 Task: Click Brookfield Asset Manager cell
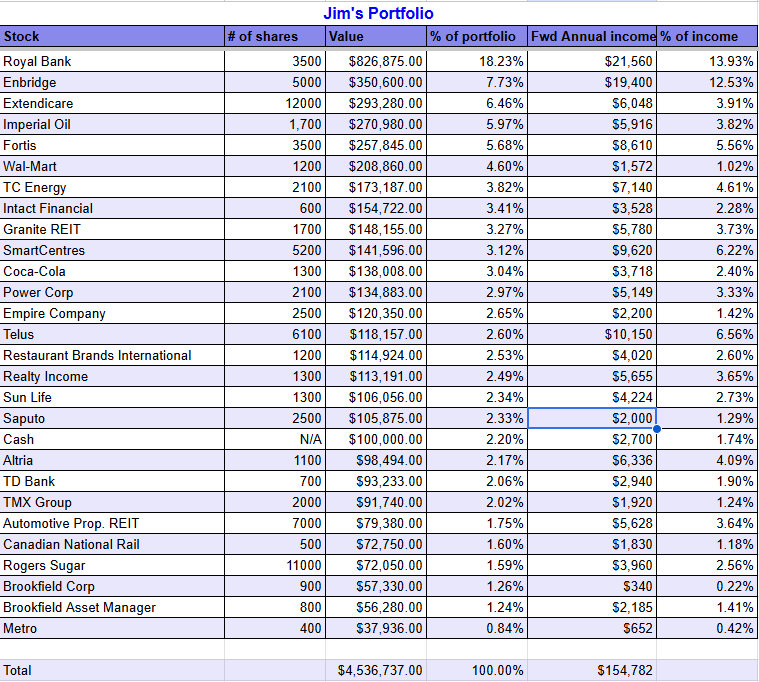[x=112, y=607]
